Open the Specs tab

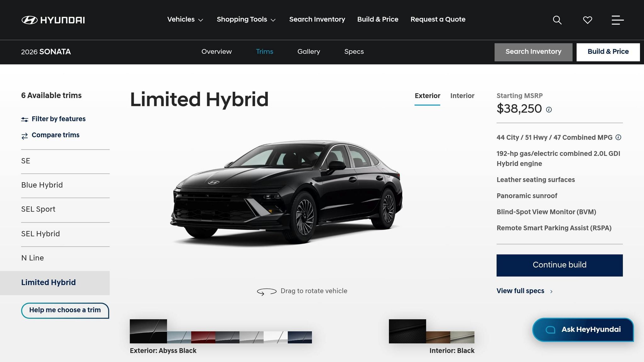pyautogui.click(x=354, y=52)
